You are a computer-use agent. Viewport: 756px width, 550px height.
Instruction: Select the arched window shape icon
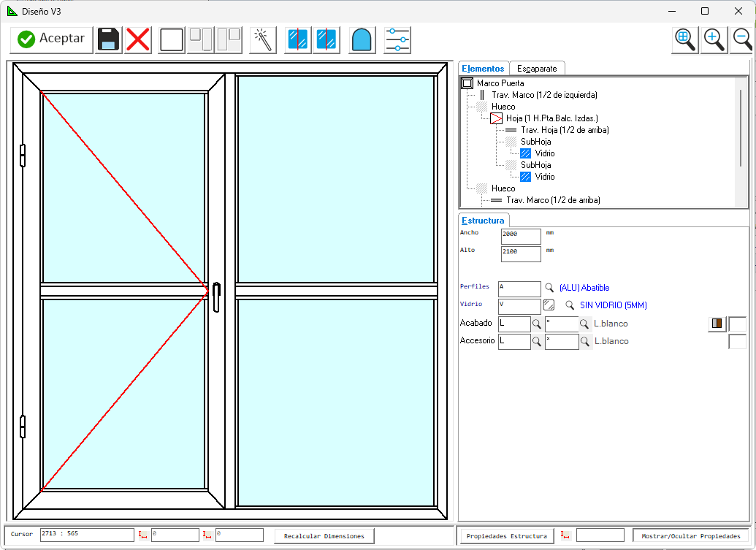click(x=362, y=39)
